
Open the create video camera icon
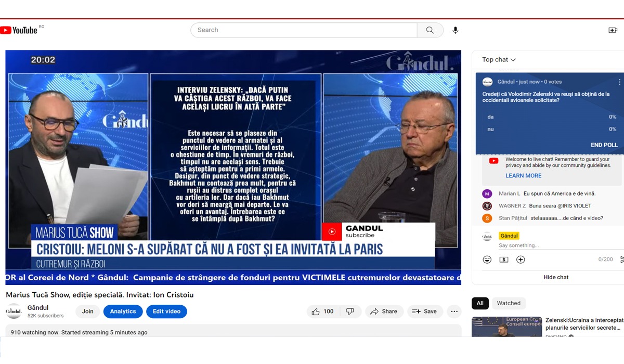click(613, 30)
